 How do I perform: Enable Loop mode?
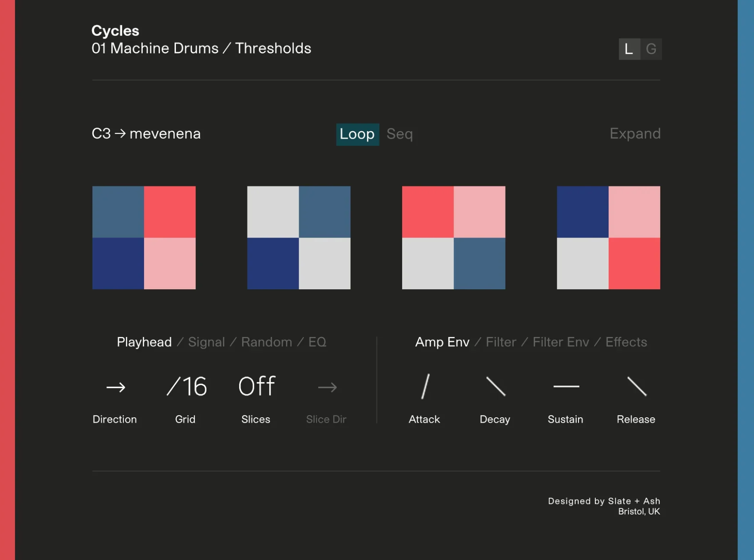tap(358, 134)
